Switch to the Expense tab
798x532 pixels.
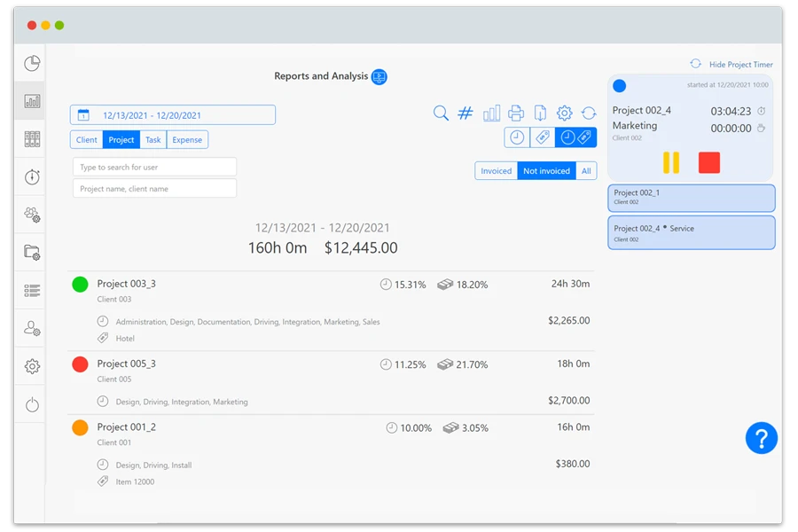point(187,140)
